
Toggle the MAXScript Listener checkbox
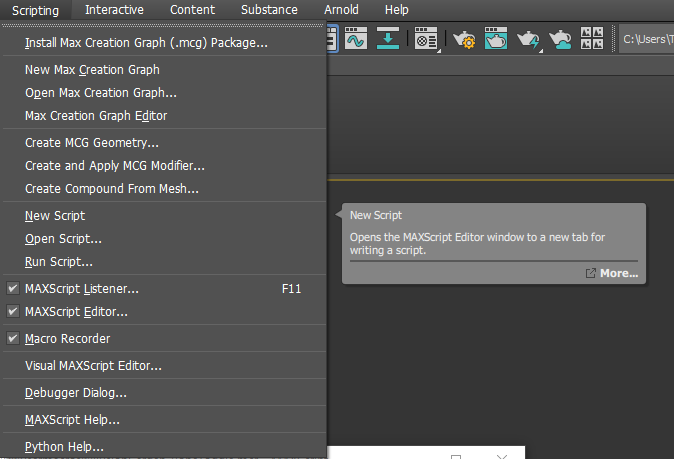pos(13,288)
